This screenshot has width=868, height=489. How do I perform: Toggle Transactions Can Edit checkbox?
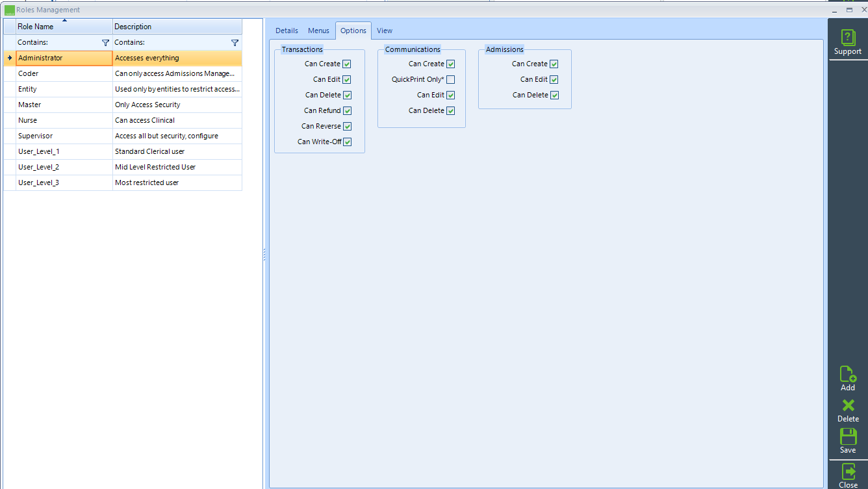[x=347, y=79]
